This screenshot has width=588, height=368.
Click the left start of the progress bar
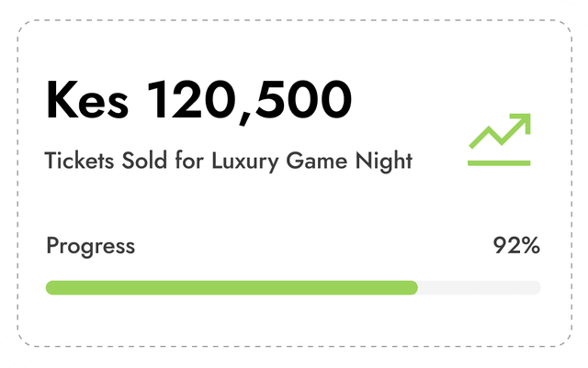50,288
